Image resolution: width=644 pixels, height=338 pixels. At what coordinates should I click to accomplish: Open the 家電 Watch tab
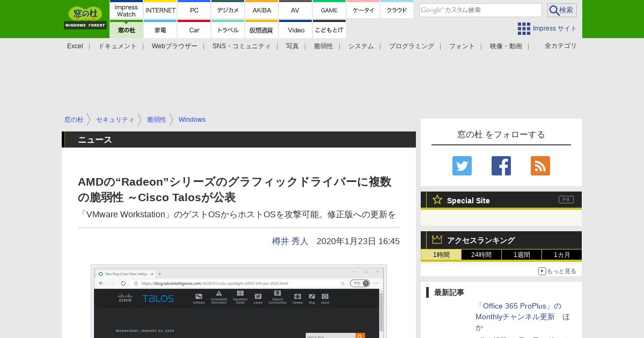(160, 30)
